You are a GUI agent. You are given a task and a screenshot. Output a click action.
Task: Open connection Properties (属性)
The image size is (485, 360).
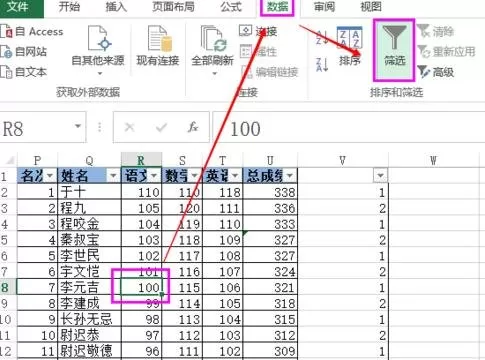pos(258,51)
